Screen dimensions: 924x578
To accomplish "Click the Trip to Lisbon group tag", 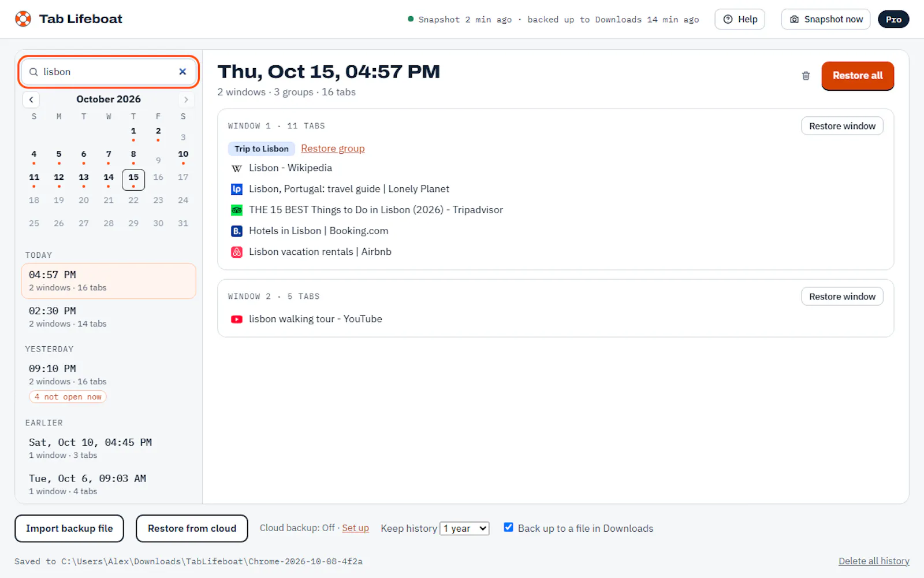I will tap(262, 149).
